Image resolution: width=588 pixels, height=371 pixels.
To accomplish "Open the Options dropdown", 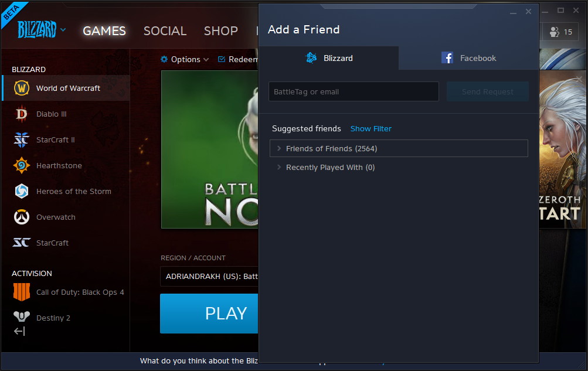I will (185, 59).
